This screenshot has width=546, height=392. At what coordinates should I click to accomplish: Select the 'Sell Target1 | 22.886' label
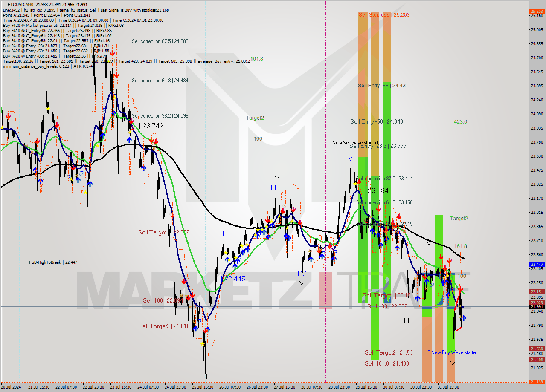(164, 232)
